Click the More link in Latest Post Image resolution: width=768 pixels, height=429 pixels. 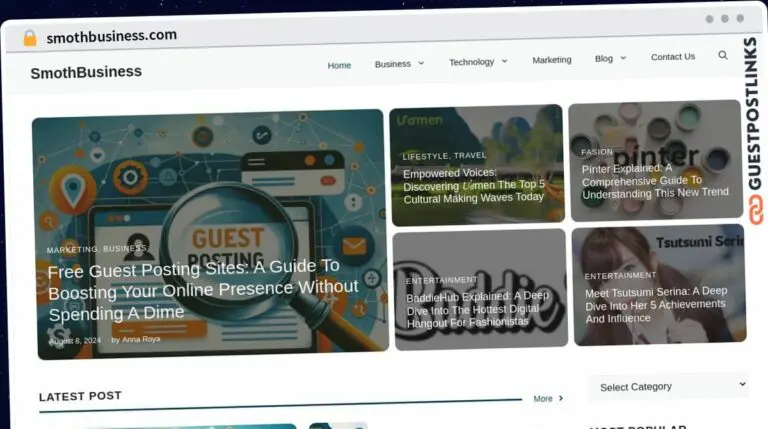(x=543, y=398)
